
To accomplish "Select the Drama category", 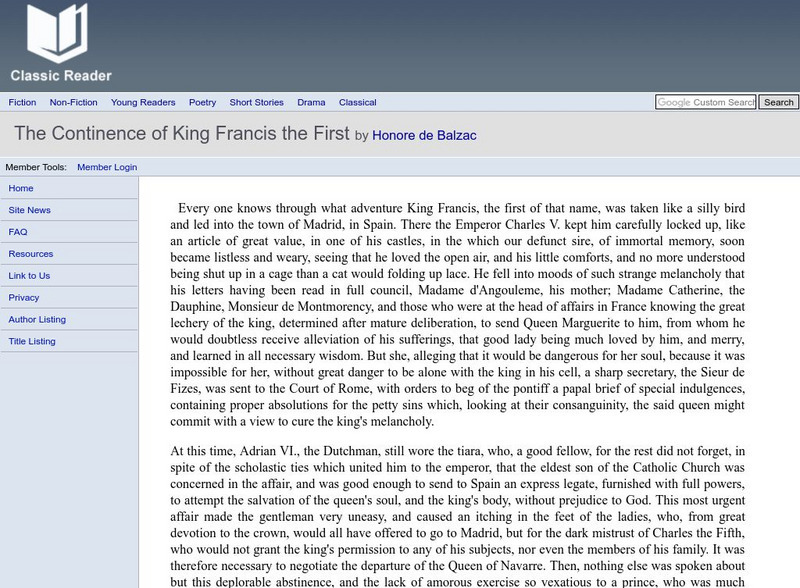I will click(x=311, y=102).
